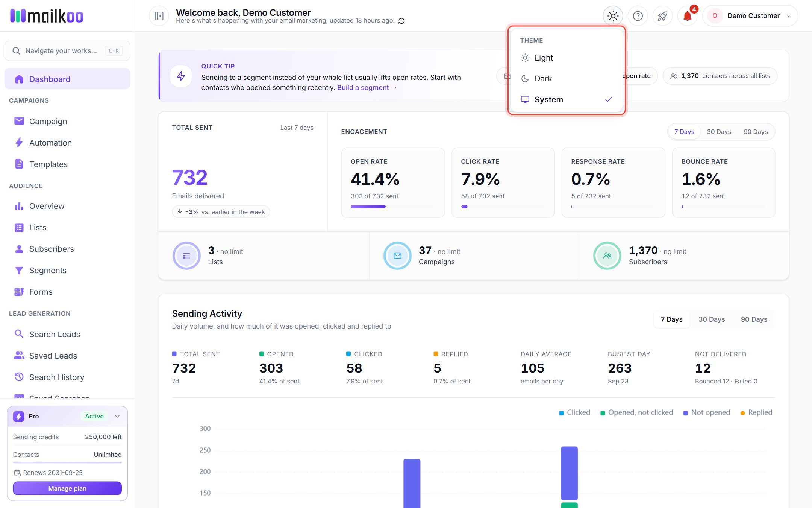The image size is (812, 508).
Task: Open the sun theme switcher icon
Action: click(613, 16)
